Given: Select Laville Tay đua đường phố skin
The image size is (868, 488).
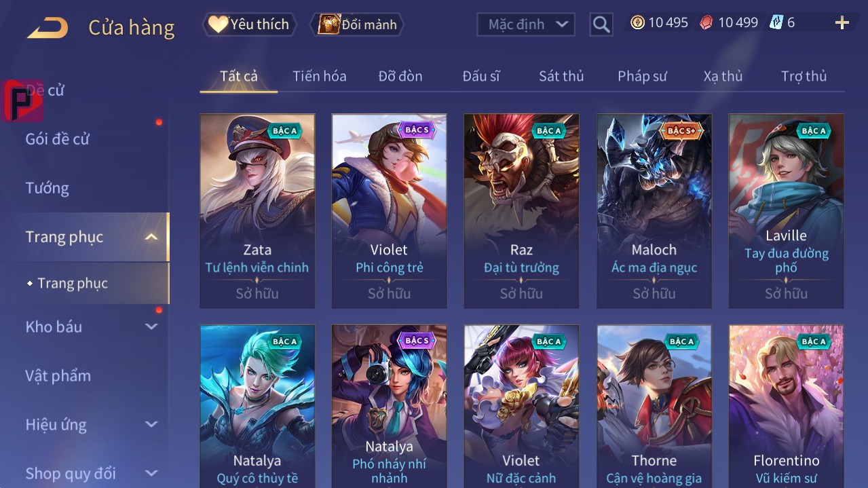Looking at the screenshot, I should 787,211.
